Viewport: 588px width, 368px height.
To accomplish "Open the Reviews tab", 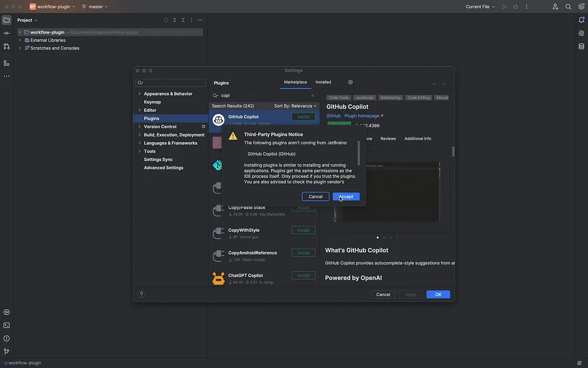I will click(x=388, y=138).
